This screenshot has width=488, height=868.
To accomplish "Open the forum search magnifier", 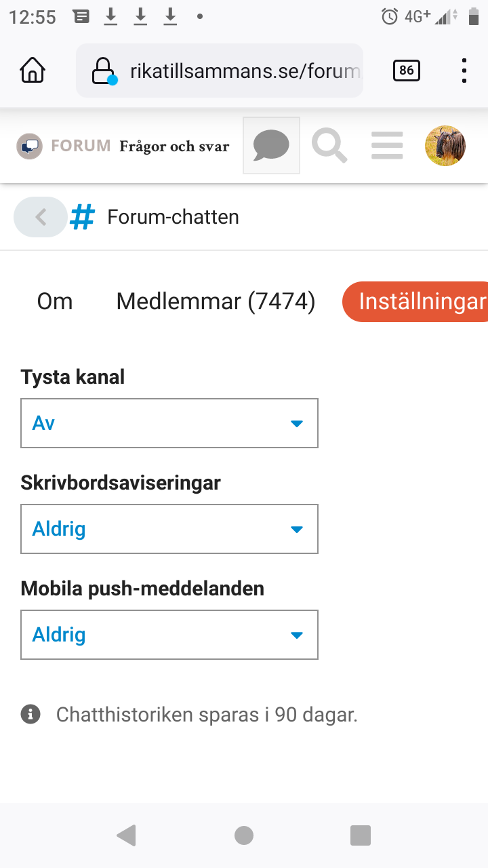I will [329, 146].
